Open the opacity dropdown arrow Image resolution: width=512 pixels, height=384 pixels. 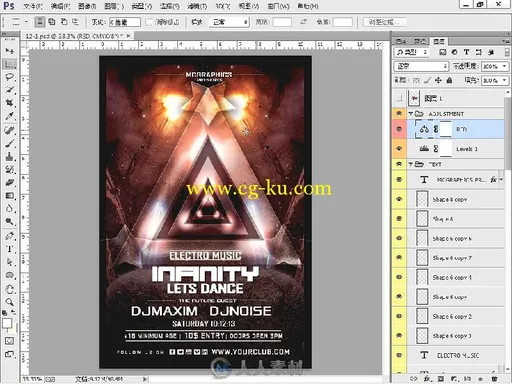tap(504, 66)
